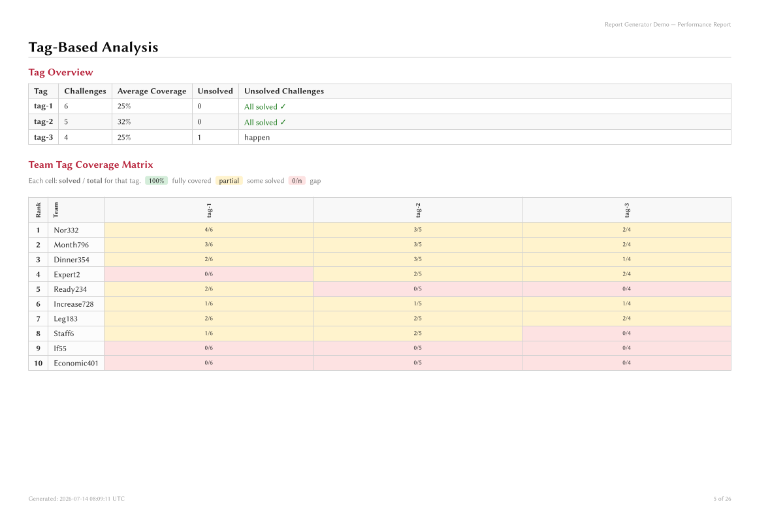The width and height of the screenshot is (770, 532).
Task: Click the 32% average coverage value
Action: [x=123, y=121]
